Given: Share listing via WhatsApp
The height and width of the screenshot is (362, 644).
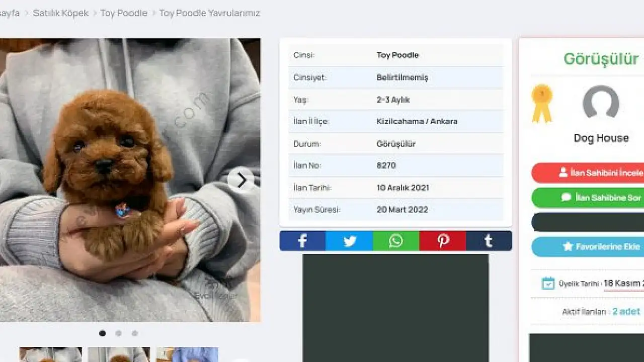Looking at the screenshot, I should point(396,241).
